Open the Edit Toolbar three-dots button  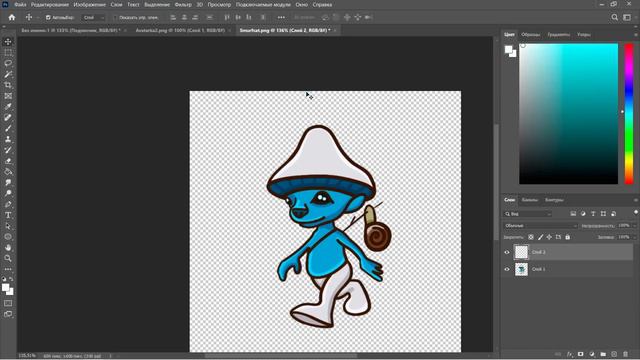8,269
